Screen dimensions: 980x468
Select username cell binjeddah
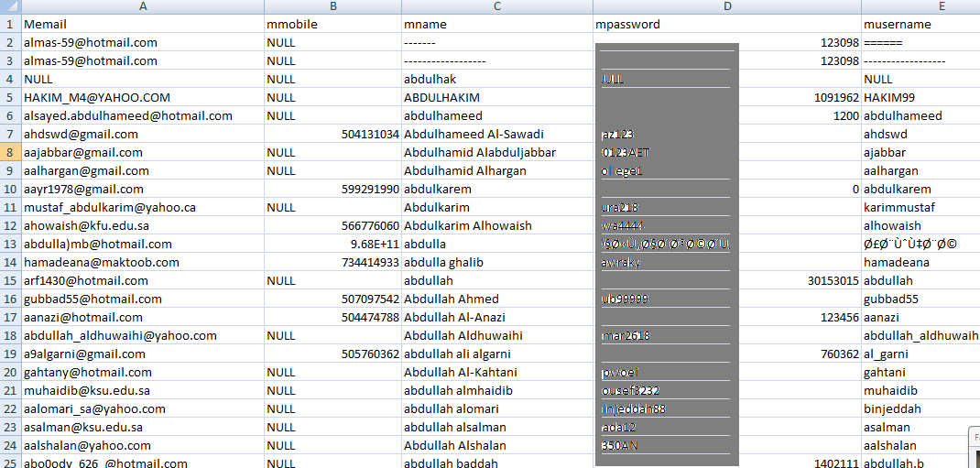point(920,409)
